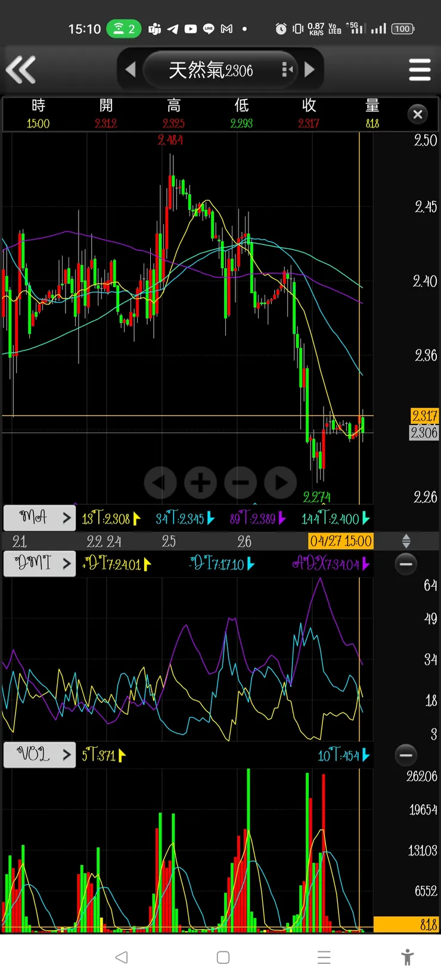Image resolution: width=441 pixels, height=980 pixels.
Task: Tap the Android back navigation button
Action: [x=122, y=957]
